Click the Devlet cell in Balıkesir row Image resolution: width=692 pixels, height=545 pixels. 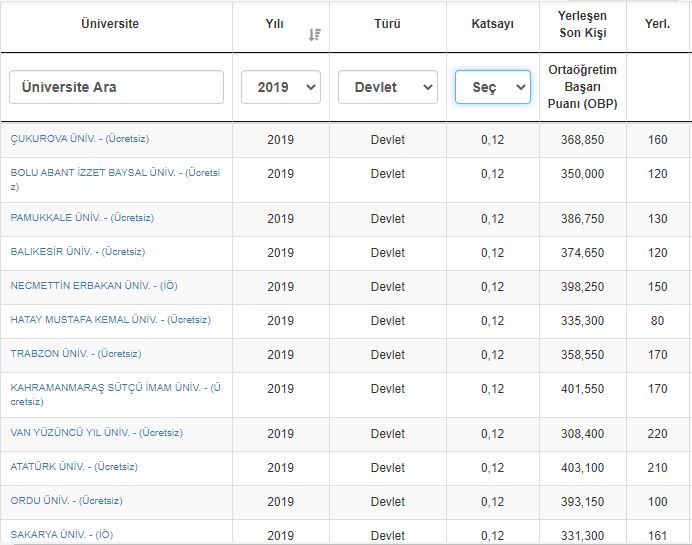tap(387, 253)
